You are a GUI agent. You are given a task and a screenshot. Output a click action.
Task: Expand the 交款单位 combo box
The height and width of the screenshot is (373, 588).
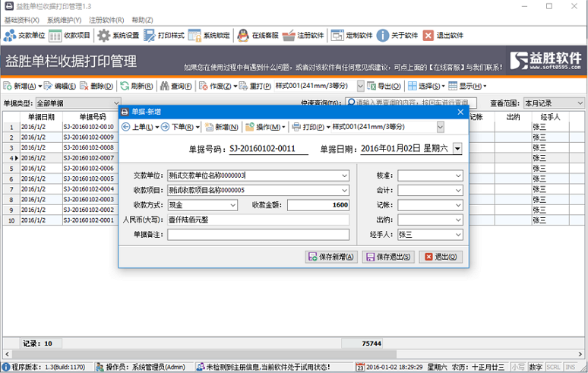(344, 175)
